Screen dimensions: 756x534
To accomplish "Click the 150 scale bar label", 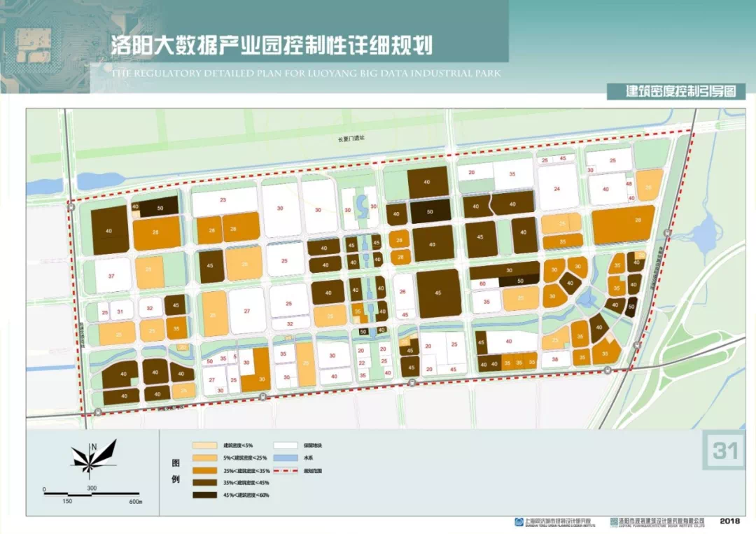I will coord(67,501).
